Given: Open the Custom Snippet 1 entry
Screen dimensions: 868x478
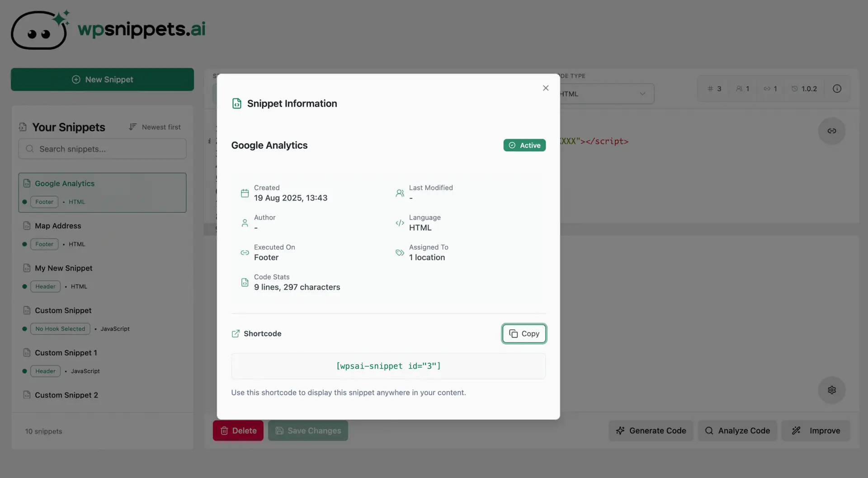Looking at the screenshot, I should pos(102,361).
